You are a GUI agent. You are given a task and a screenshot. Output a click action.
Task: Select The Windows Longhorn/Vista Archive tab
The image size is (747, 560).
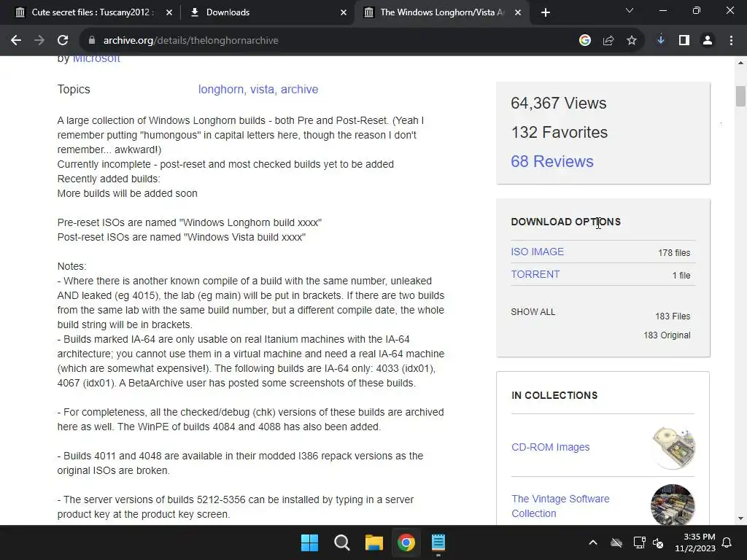pos(441,12)
